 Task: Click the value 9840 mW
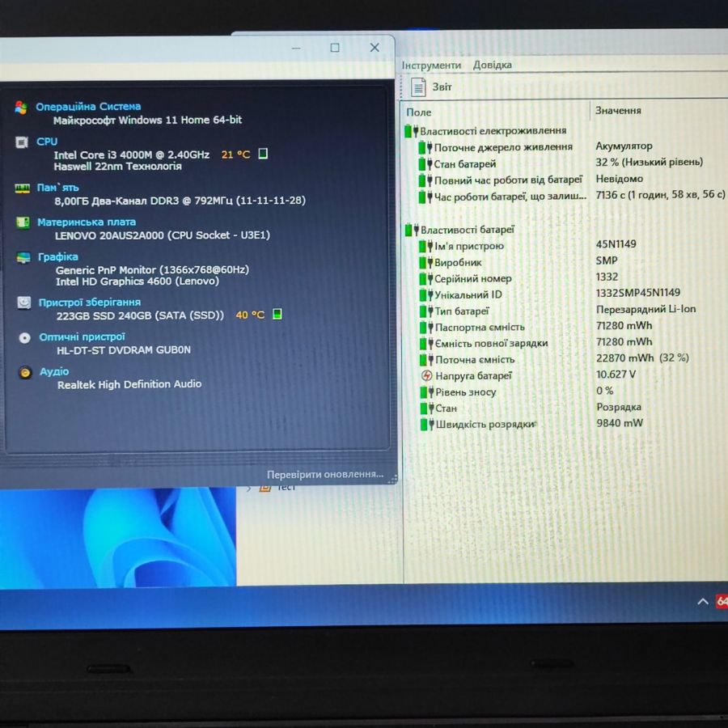point(620,422)
